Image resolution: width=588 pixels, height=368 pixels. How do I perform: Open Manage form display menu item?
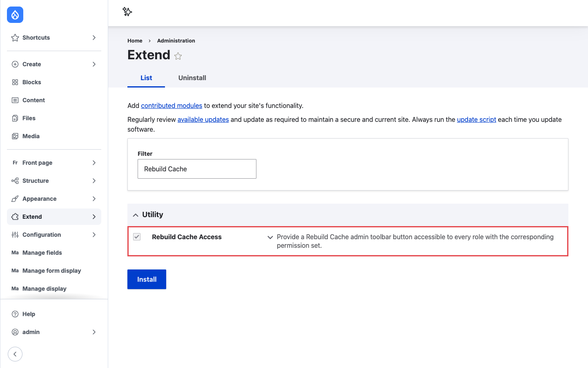pyautogui.click(x=51, y=271)
